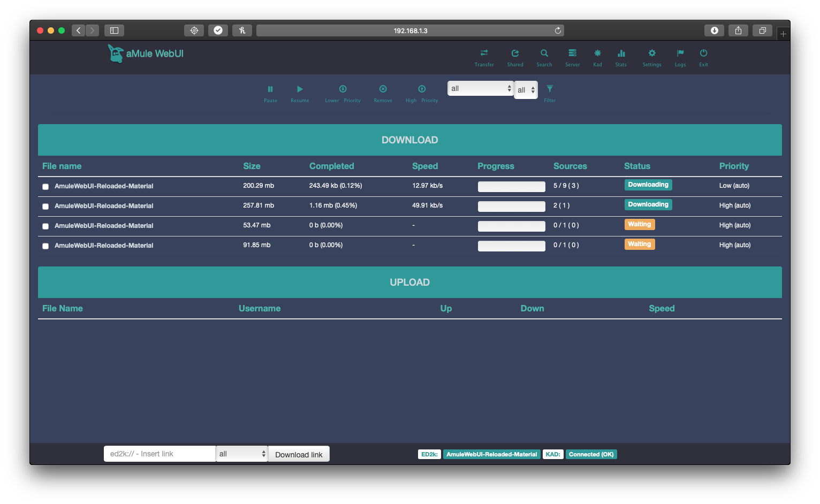
Task: Open the Shared files icon
Action: coord(515,53)
